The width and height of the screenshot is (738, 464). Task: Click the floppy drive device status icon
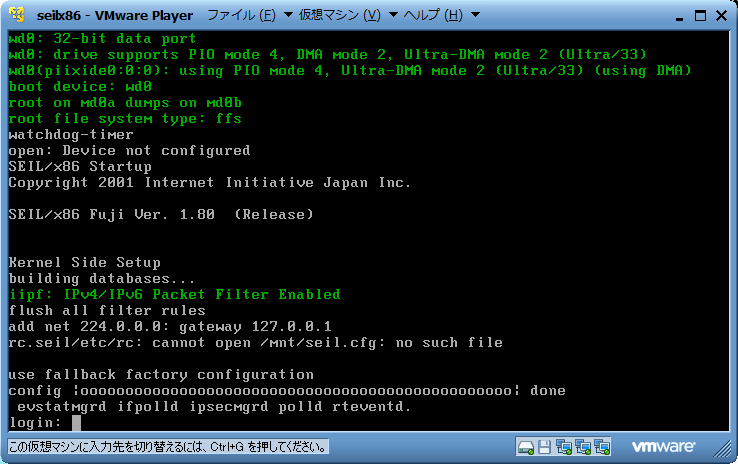tap(544, 447)
